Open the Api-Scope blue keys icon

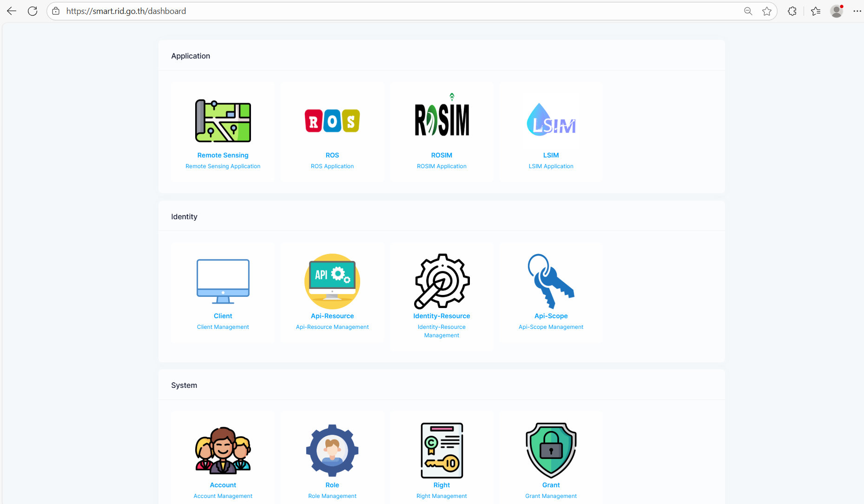(551, 281)
